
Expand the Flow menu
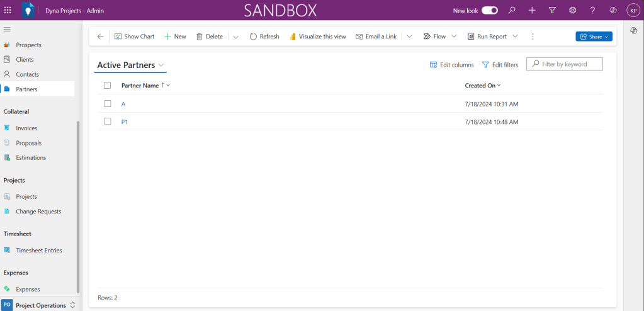[453, 37]
